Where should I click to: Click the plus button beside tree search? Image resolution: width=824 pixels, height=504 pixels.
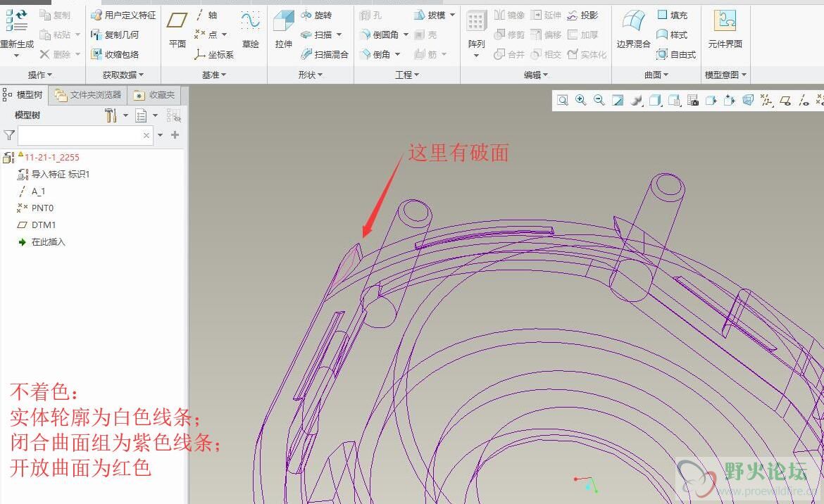coord(175,135)
